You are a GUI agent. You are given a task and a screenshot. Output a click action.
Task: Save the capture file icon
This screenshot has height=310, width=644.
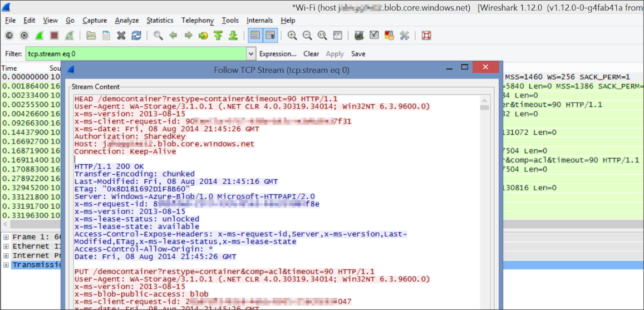[x=106, y=36]
